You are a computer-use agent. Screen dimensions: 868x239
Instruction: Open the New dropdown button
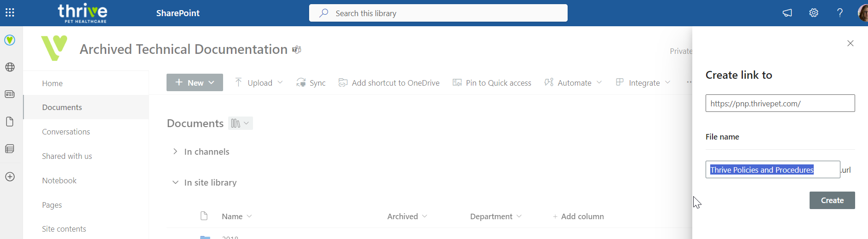[x=195, y=82]
